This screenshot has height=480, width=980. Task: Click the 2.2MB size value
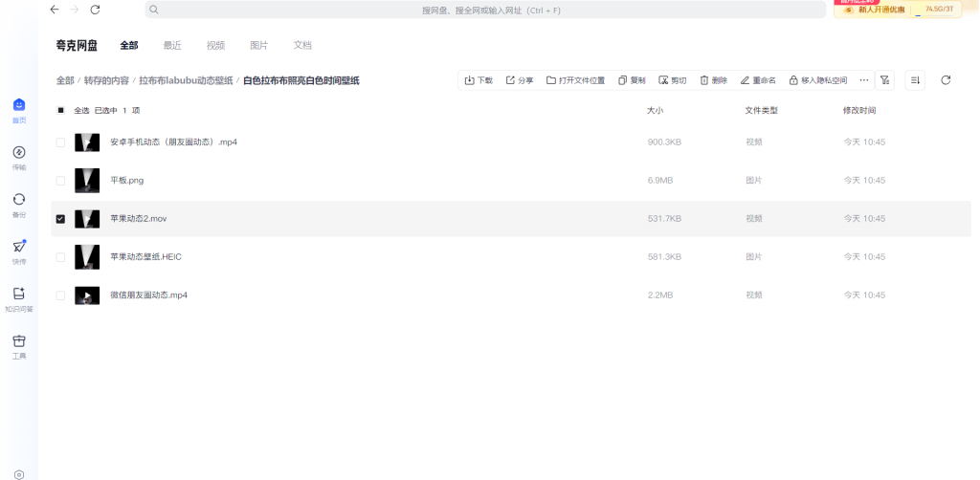[x=660, y=295]
